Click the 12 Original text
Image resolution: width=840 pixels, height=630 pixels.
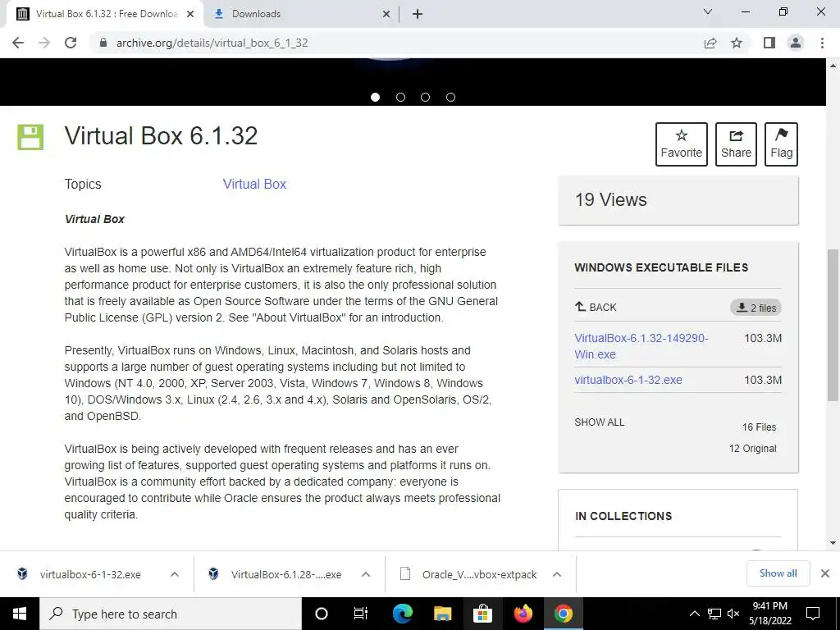point(753,449)
